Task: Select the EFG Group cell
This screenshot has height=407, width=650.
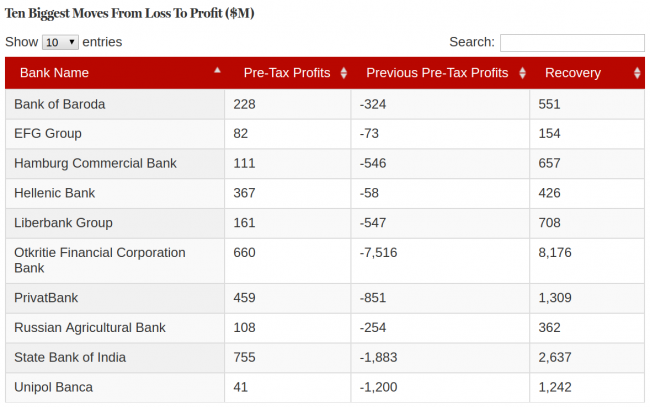Action: tap(48, 134)
